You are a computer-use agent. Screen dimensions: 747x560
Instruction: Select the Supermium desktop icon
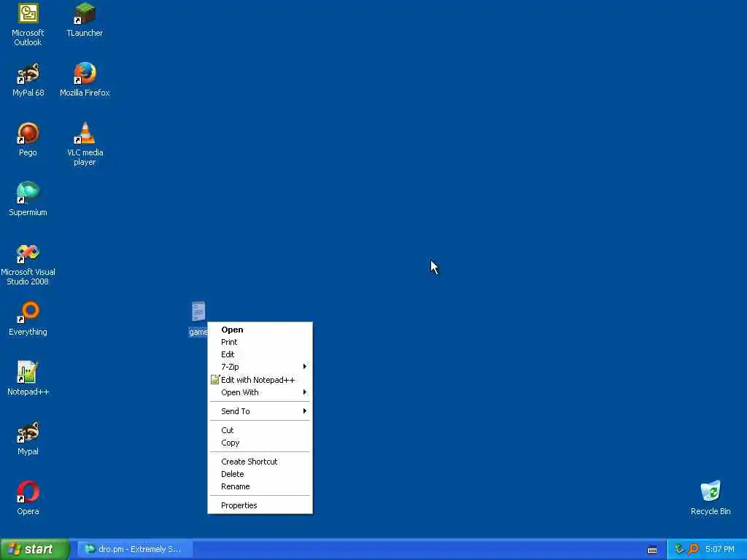click(28, 200)
